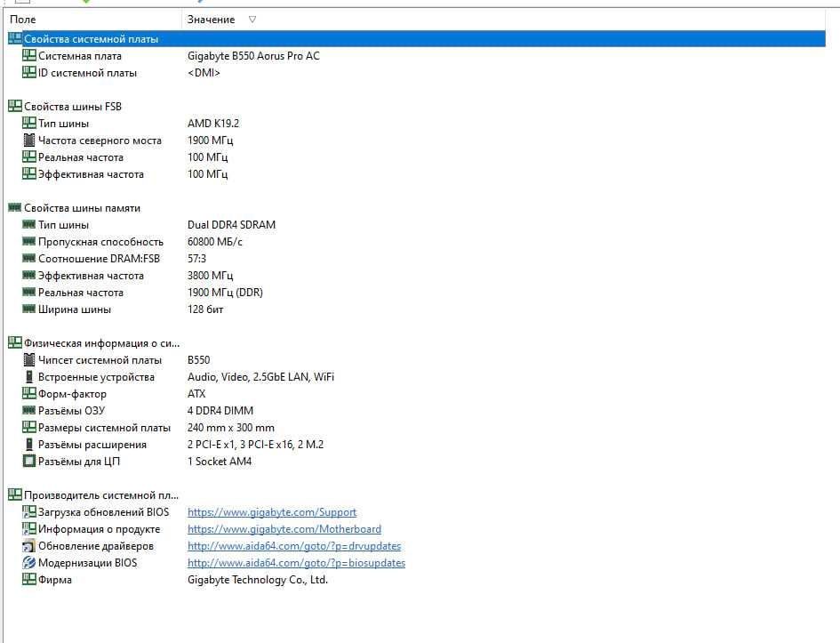Screen dimensions: 840x643
Task: Select the Свойства шины FSB heading
Action: [x=73, y=106]
